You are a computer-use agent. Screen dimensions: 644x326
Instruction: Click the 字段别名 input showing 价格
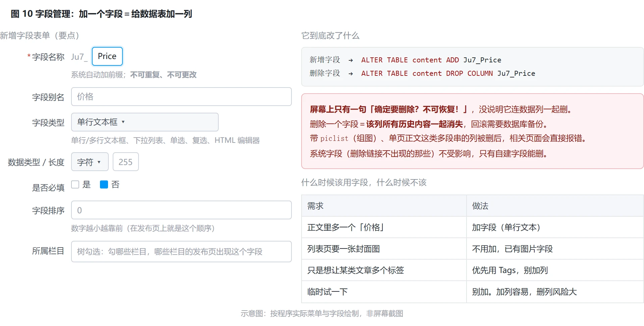pyautogui.click(x=181, y=97)
